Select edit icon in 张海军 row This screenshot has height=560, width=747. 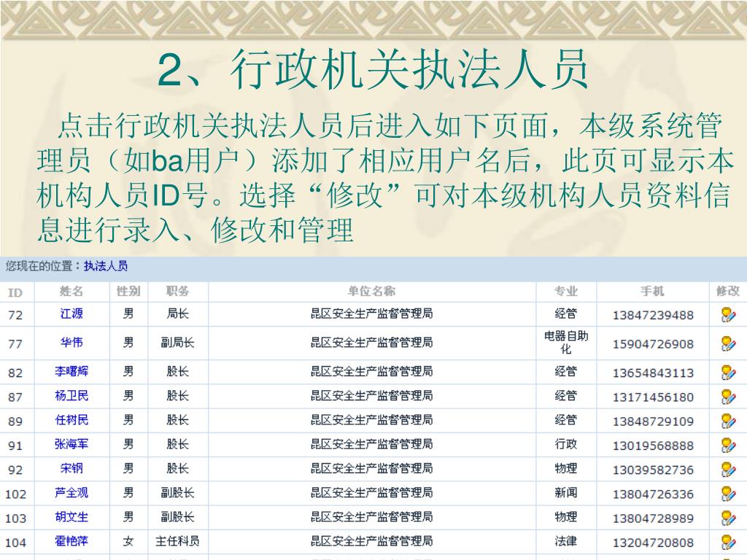click(x=728, y=446)
